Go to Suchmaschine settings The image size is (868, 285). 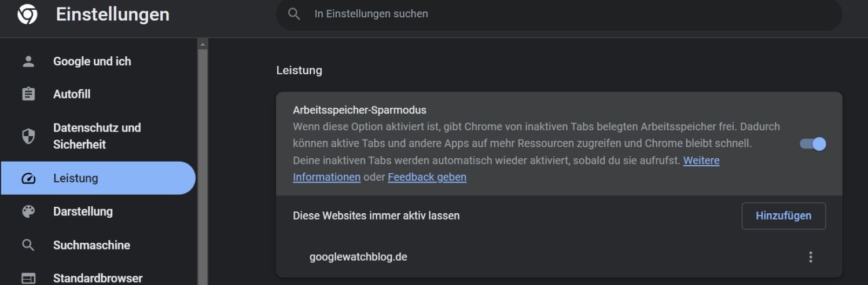point(91,245)
